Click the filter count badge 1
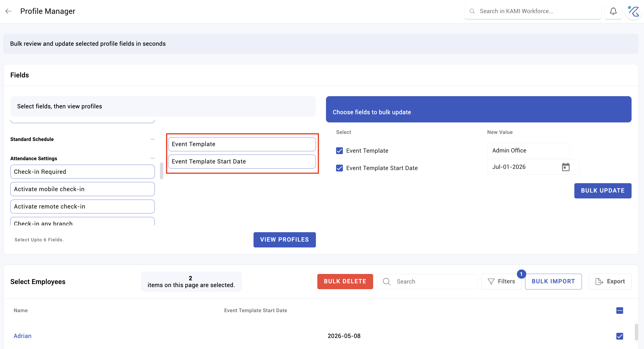Image resolution: width=644 pixels, height=349 pixels. click(521, 274)
